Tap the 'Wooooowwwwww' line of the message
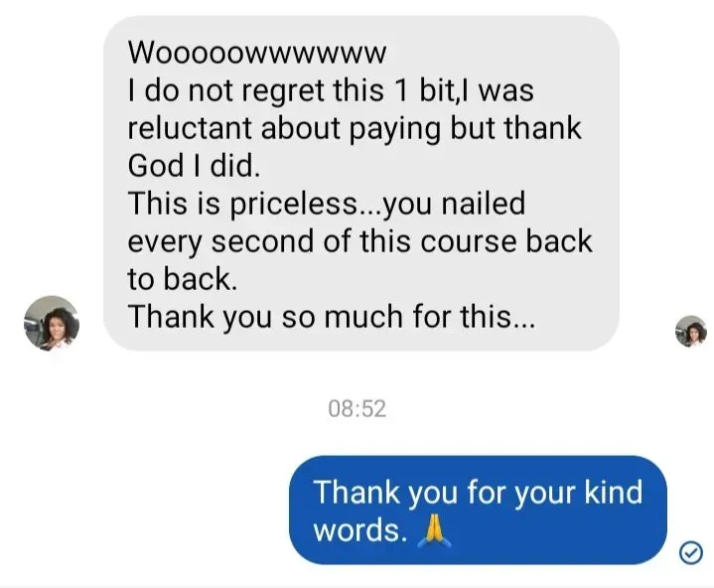 click(x=257, y=53)
